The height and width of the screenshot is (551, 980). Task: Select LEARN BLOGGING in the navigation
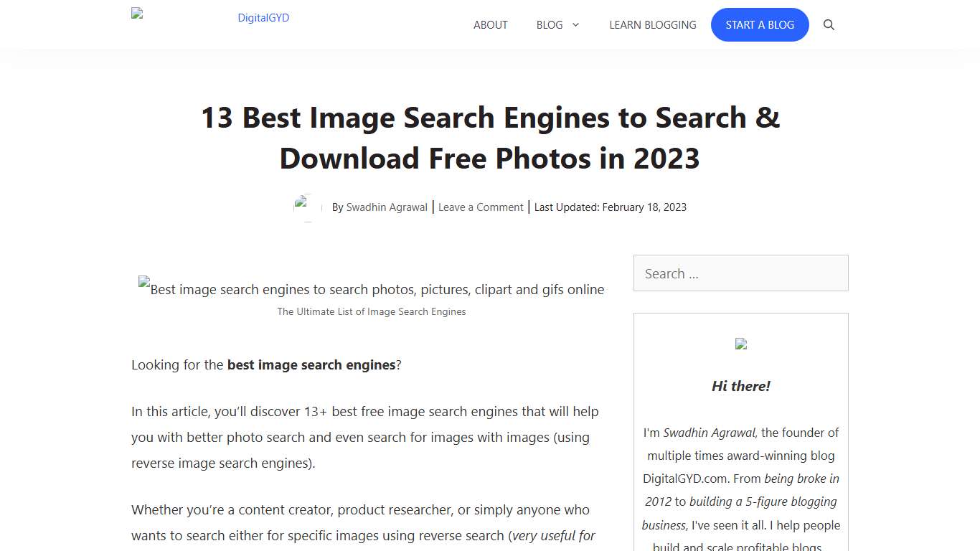652,24
